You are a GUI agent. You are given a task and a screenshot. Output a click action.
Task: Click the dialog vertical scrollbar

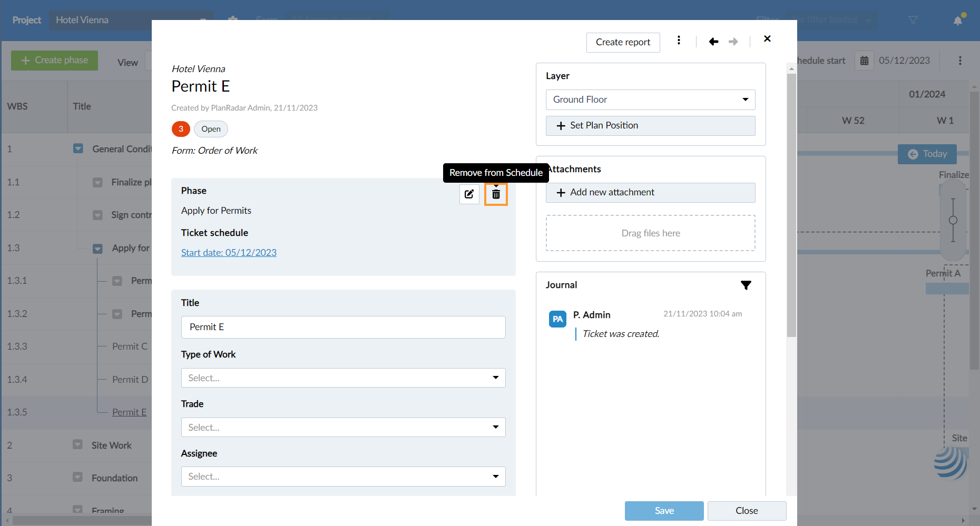791,205
